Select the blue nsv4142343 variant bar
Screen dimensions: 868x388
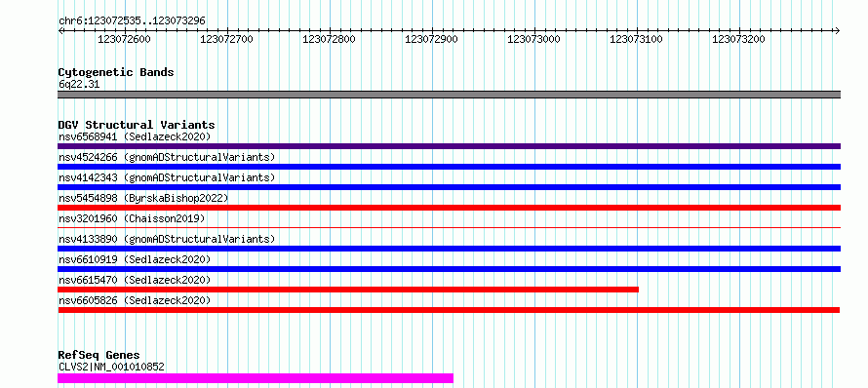[x=449, y=187]
